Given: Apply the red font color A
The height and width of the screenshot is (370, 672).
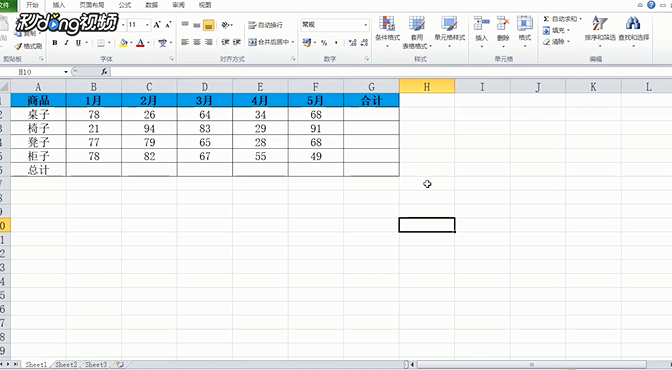Looking at the screenshot, I should click(140, 42).
